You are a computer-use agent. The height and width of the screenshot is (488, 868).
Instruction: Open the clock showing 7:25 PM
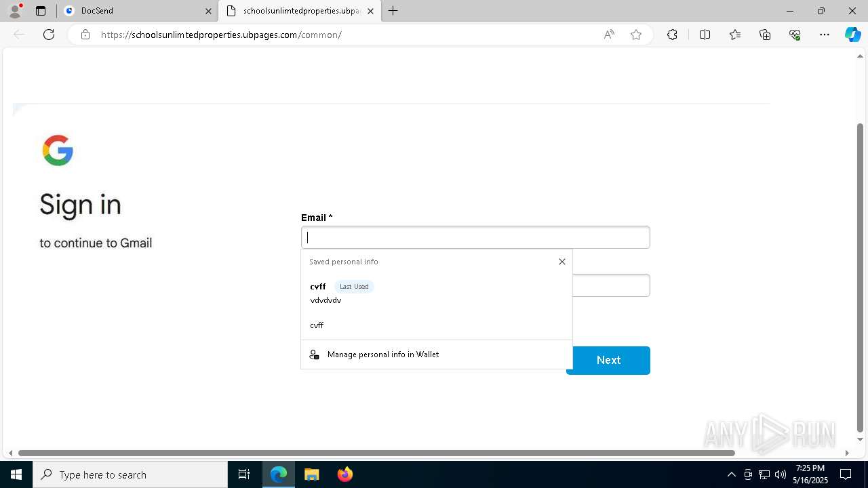point(810,474)
